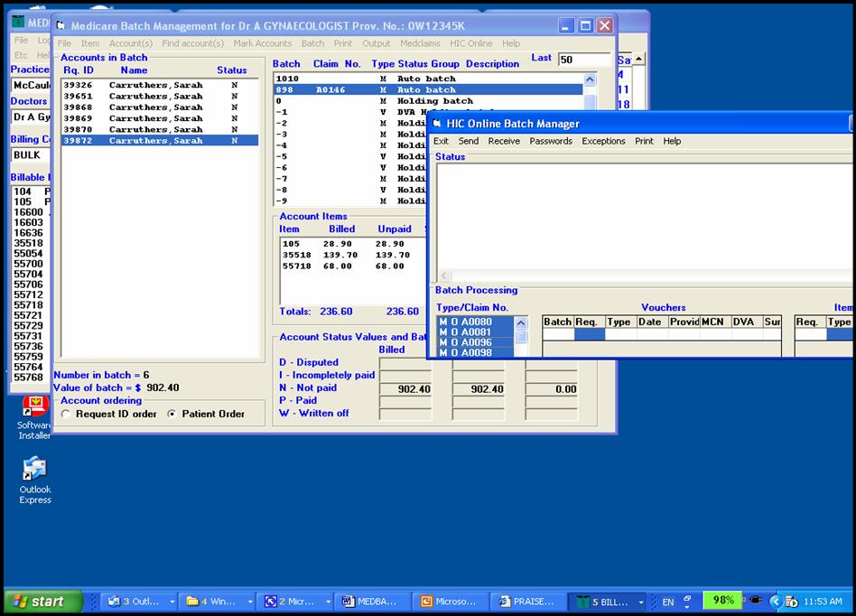Click the BULK billing code field

click(31, 155)
